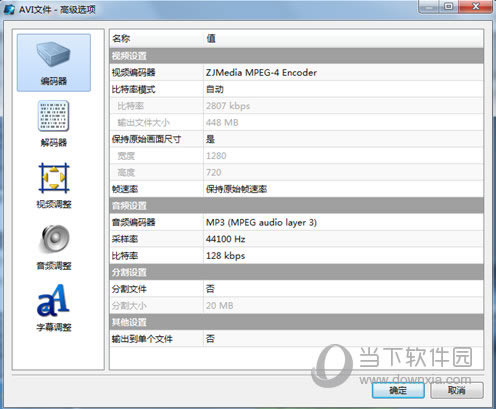Select the 视频编码器 row label
The image size is (496, 409).
click(134, 72)
